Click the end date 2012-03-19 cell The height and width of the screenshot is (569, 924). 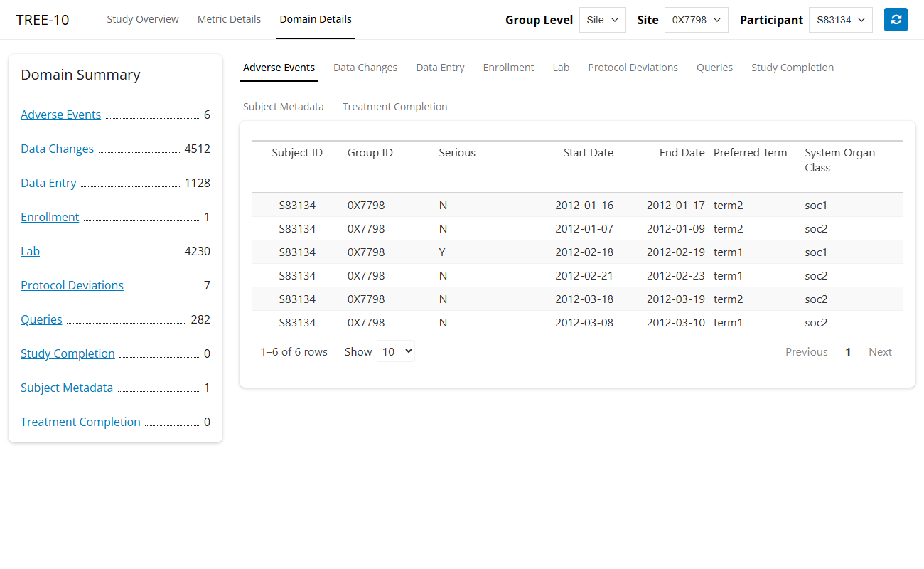pos(675,299)
